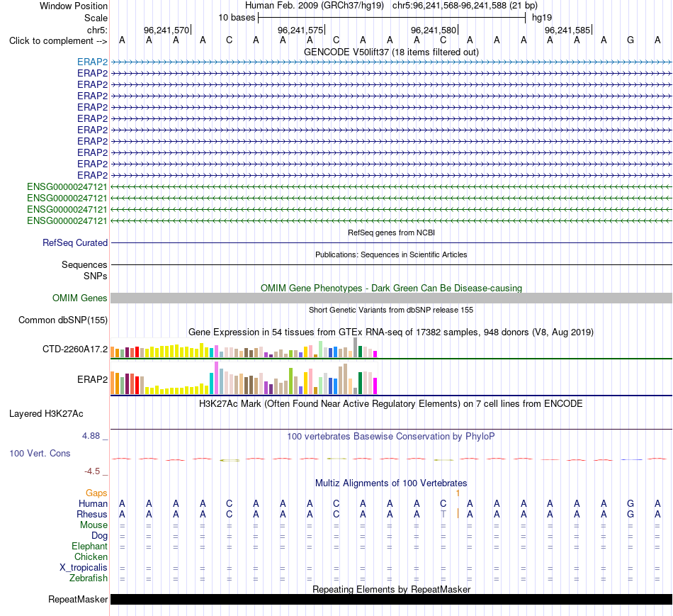Open the GENCODE V50lift37 track title
Image resolution: width=673 pixels, height=616 pixels.
(391, 52)
